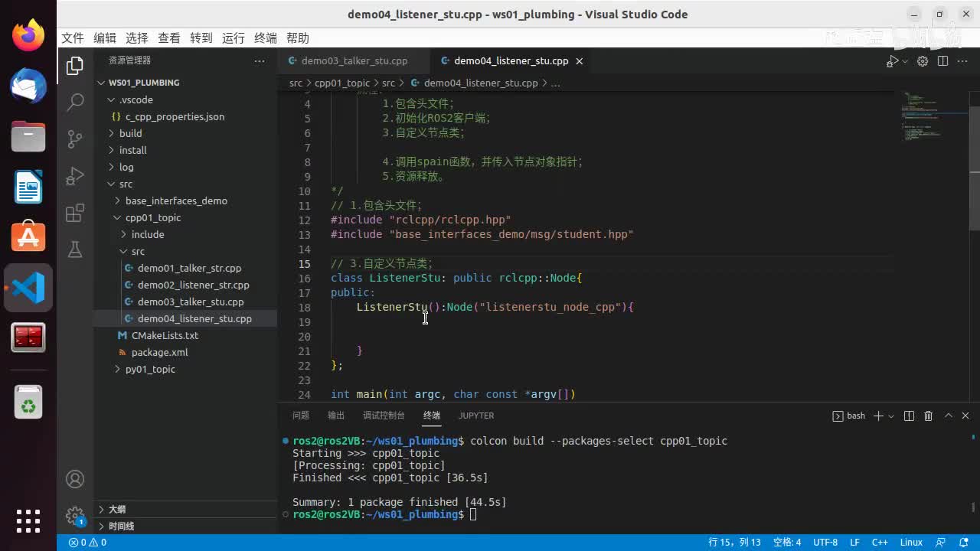Change end of line via LF

pos(854,543)
